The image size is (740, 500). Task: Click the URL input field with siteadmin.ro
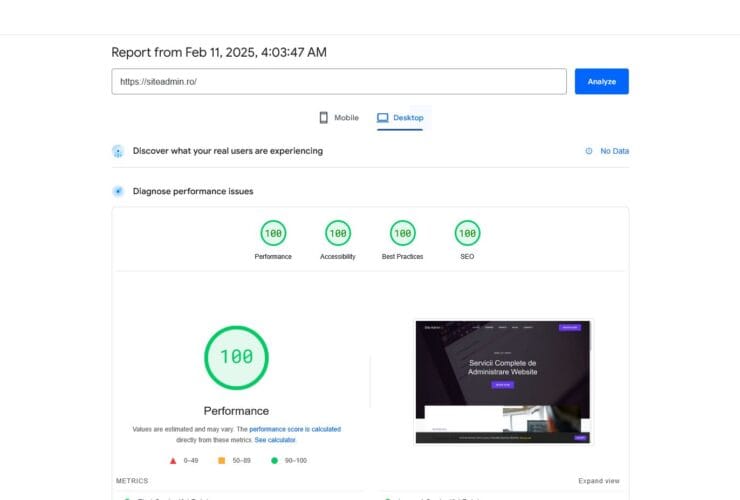(339, 81)
